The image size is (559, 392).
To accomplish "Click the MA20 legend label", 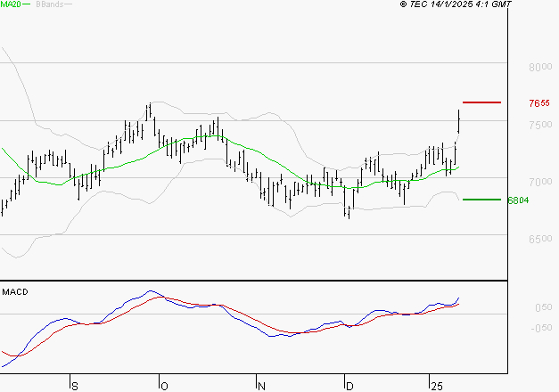I will pos(11,4).
